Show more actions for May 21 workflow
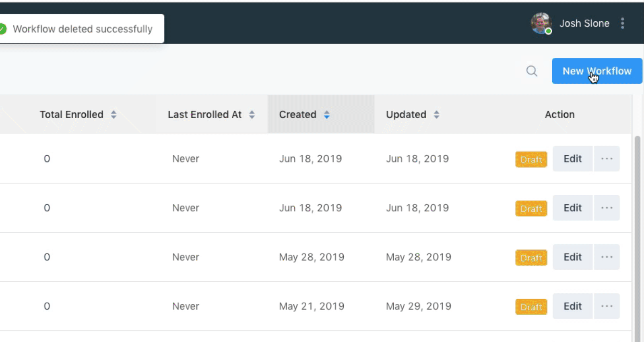Image resolution: width=644 pixels, height=342 pixels. point(607,306)
